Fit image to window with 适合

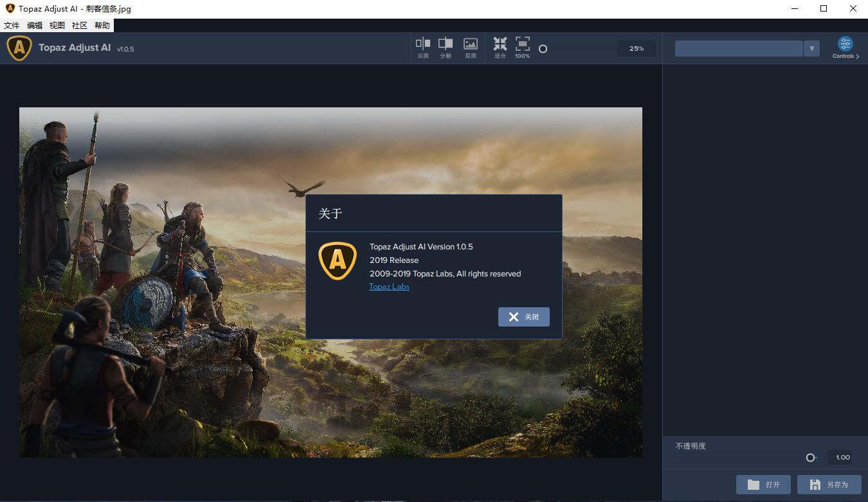tap(500, 48)
